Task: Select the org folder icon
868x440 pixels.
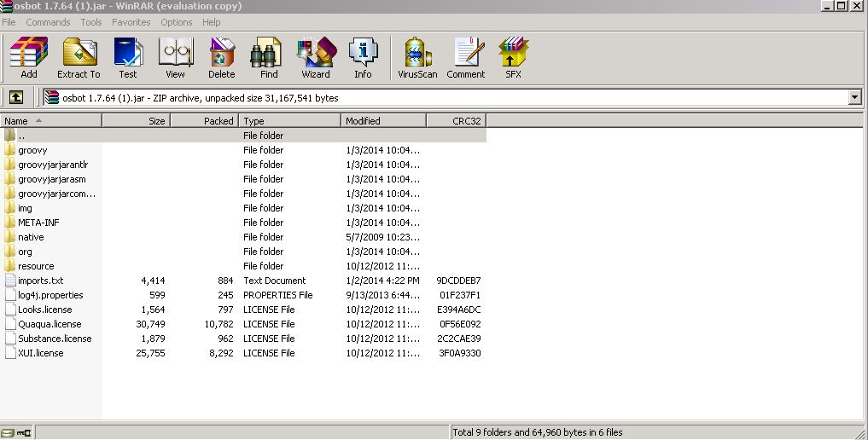Action: [9, 252]
